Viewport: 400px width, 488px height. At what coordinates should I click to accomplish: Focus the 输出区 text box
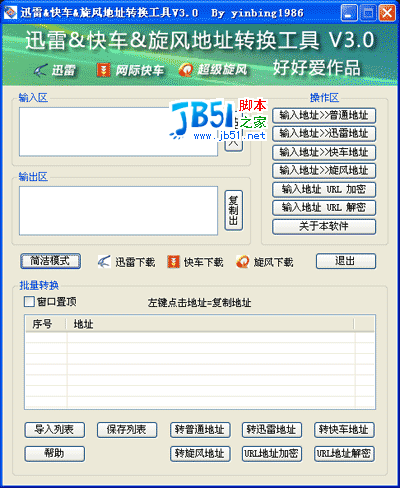pyautogui.click(x=118, y=211)
